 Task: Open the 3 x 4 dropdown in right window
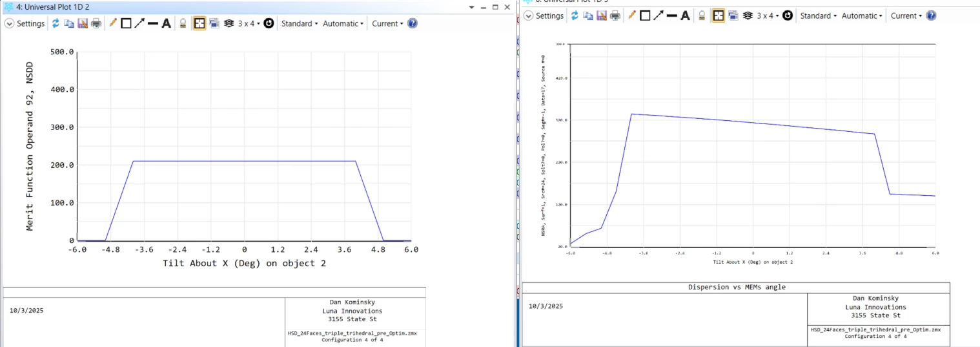click(x=768, y=16)
